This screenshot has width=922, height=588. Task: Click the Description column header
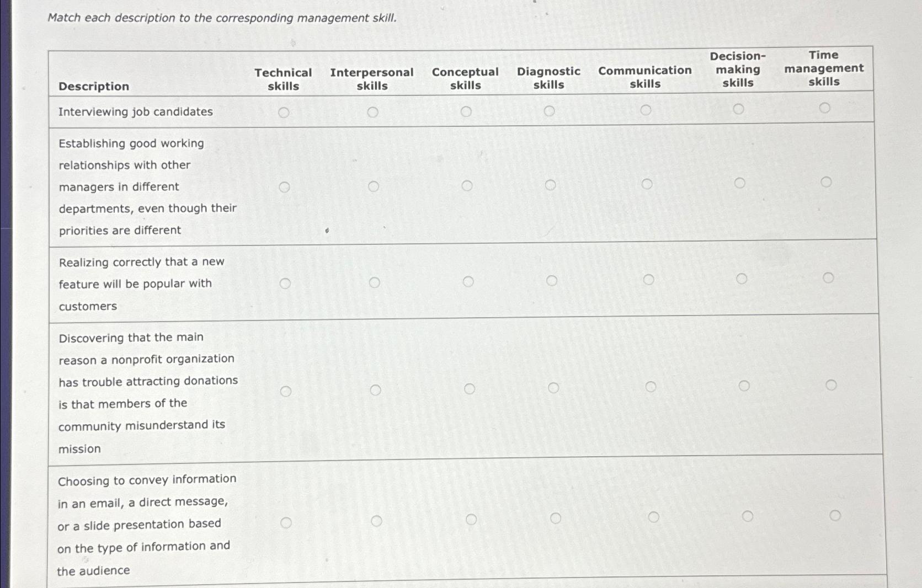tap(94, 86)
